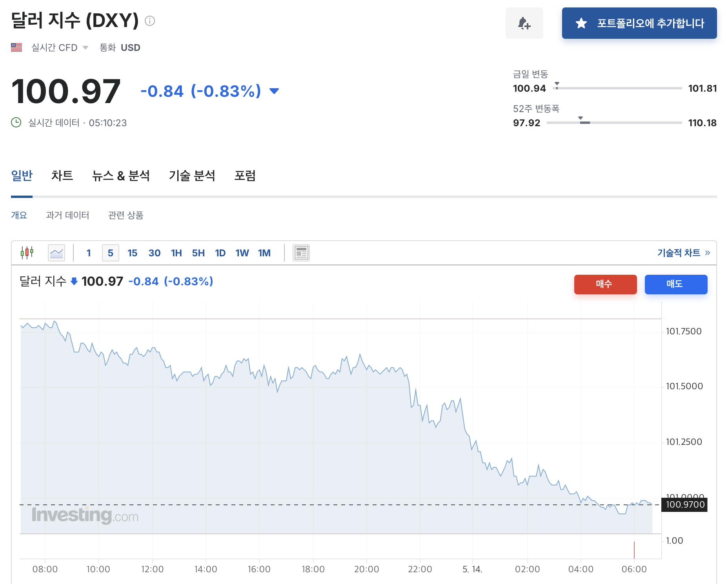The image size is (728, 584).
Task: Click the blue down arrow in chart header
Action: pyautogui.click(x=74, y=281)
